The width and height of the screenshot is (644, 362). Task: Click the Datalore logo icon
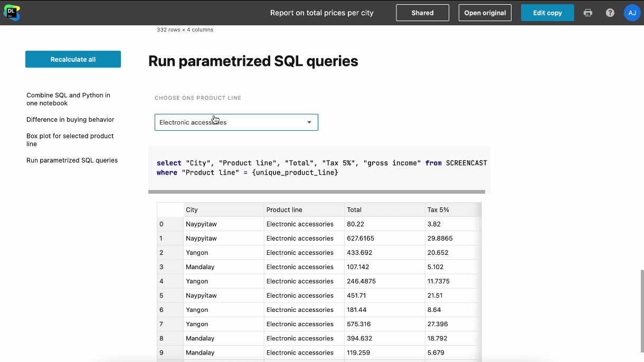pyautogui.click(x=12, y=13)
